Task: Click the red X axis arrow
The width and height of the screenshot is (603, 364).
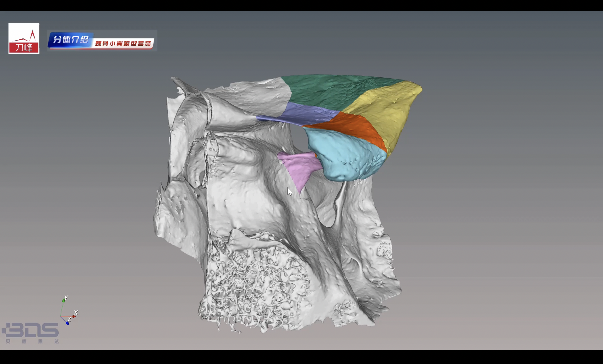Action: point(74,316)
